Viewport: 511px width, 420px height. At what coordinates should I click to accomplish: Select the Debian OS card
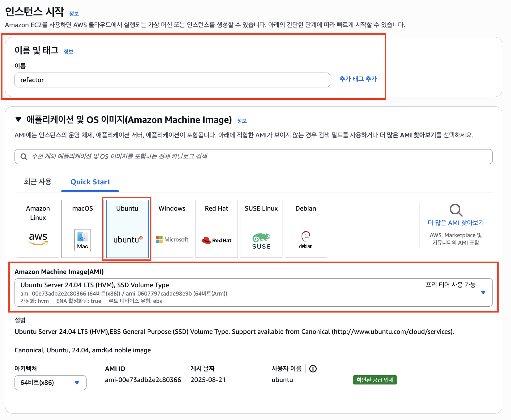(306, 229)
